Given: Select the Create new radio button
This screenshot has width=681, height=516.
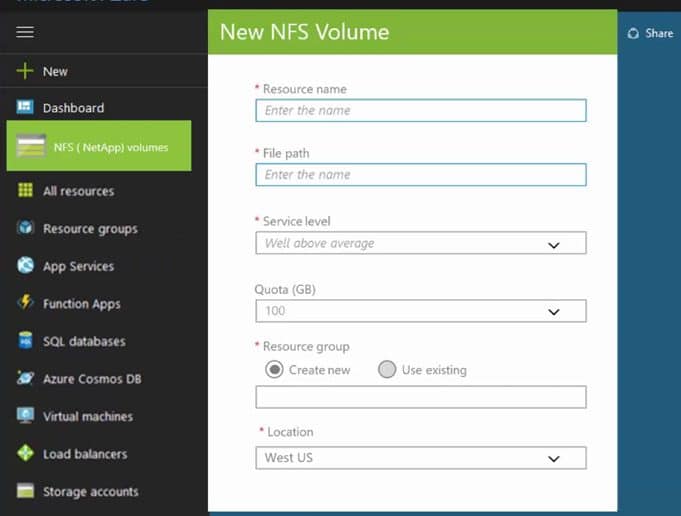Looking at the screenshot, I should [x=274, y=370].
